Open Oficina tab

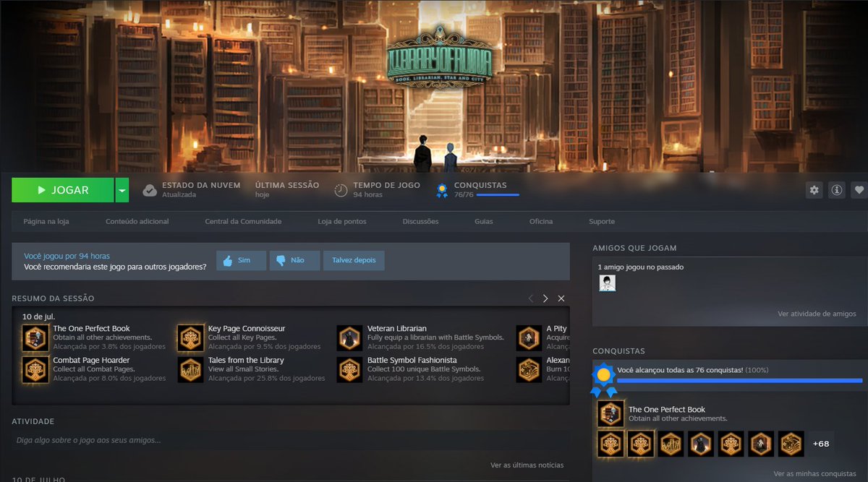click(541, 221)
